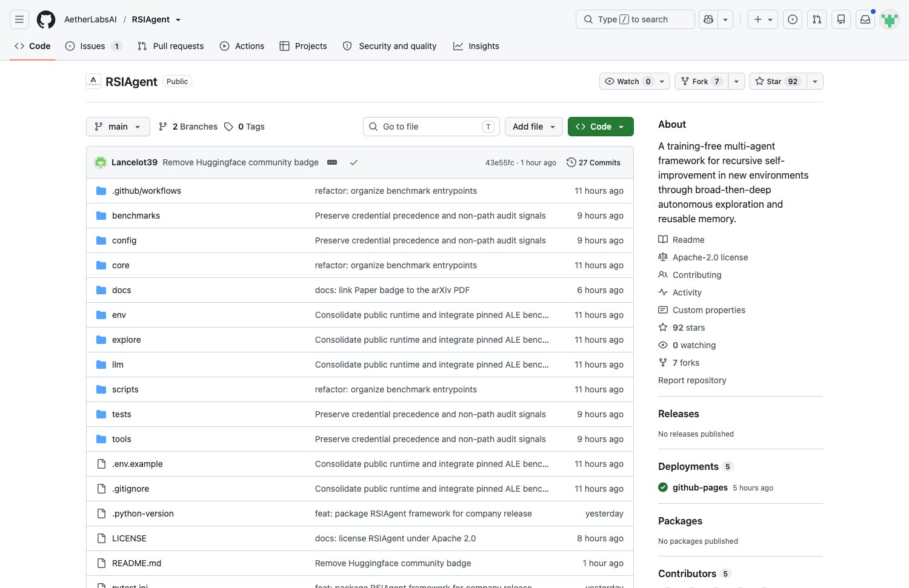Switch to the Issues tab
Screen dimensions: 909x588
94,46
